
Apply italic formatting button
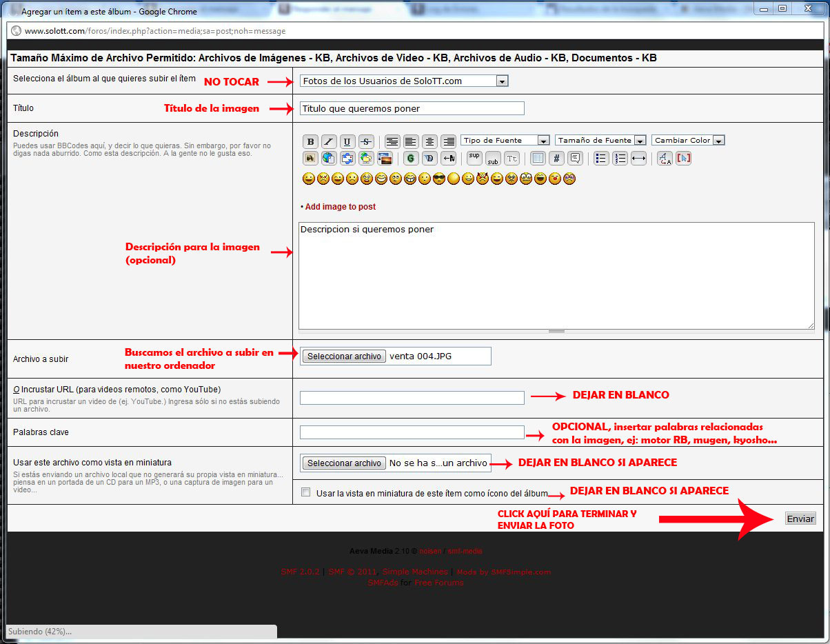(x=329, y=141)
